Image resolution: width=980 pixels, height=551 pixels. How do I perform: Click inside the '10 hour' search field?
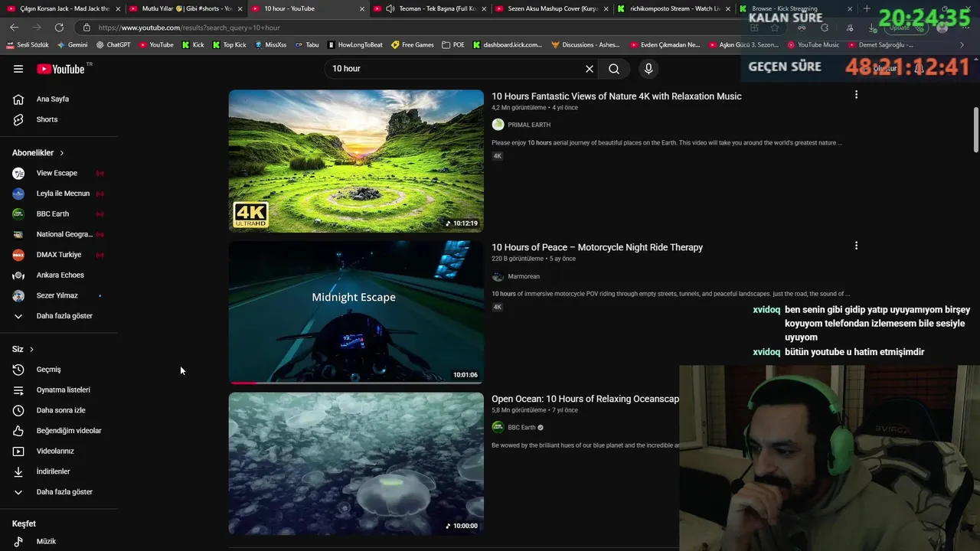coord(456,69)
